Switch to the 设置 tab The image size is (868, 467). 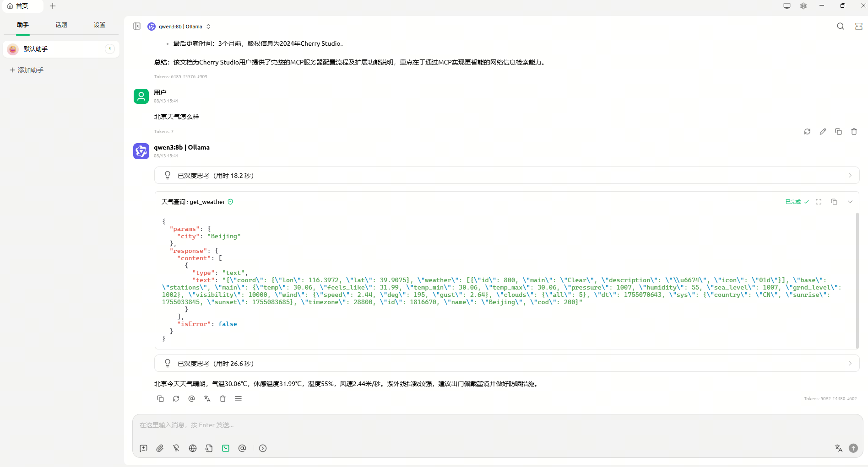coord(99,25)
